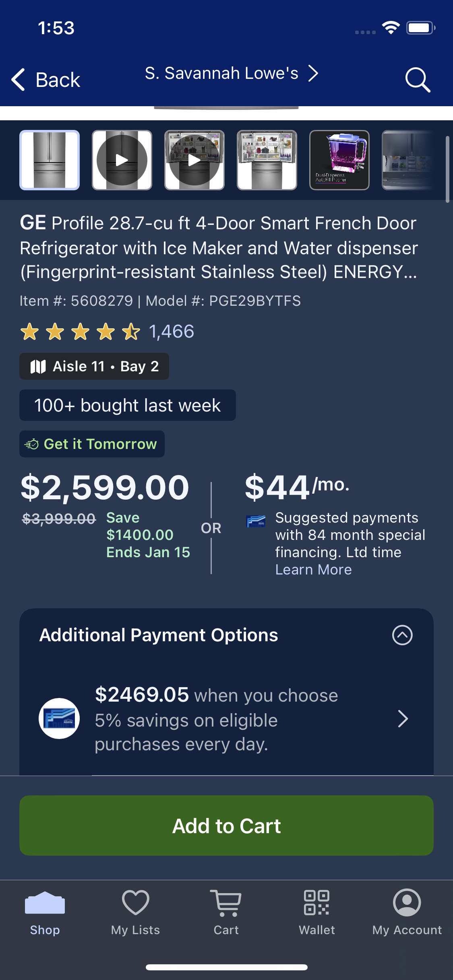The width and height of the screenshot is (453, 980).
Task: Go back using the Back arrow
Action: coord(46,80)
